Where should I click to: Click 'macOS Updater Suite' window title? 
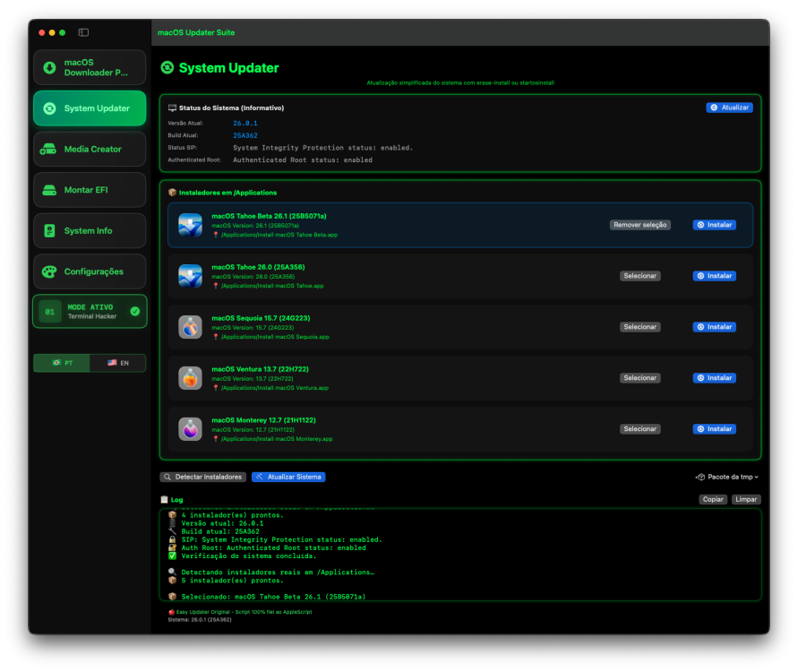(x=196, y=32)
